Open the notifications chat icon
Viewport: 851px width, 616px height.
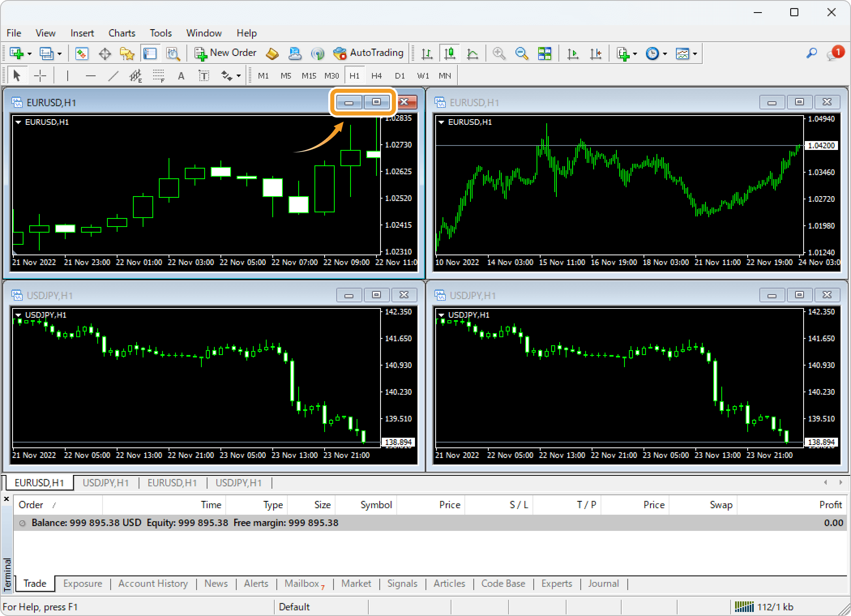(x=835, y=53)
